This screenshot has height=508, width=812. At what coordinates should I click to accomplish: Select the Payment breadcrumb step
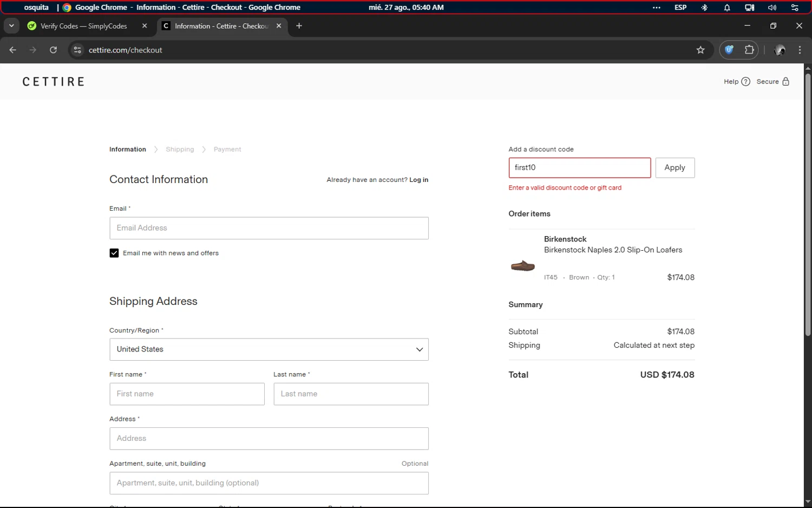227,149
